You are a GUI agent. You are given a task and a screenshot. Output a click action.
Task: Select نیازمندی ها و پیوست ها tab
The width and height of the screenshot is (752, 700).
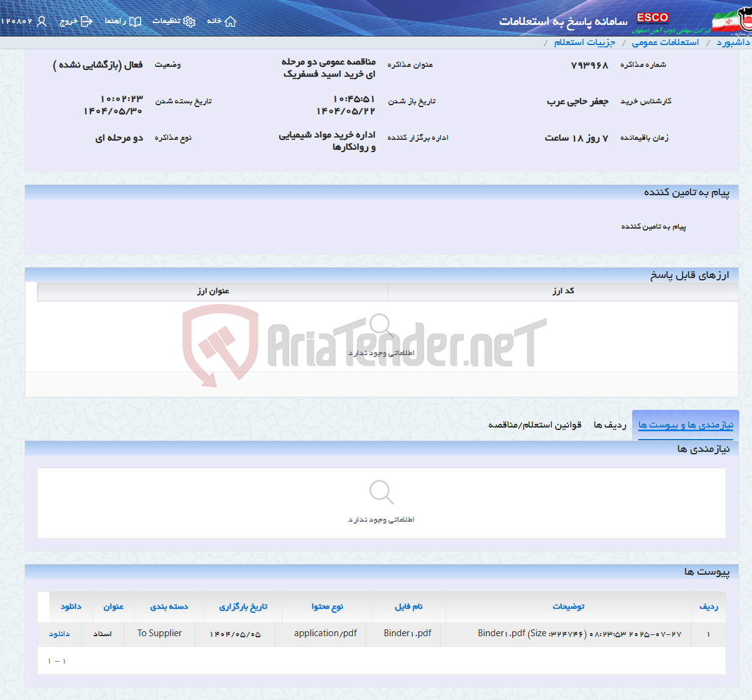(685, 424)
